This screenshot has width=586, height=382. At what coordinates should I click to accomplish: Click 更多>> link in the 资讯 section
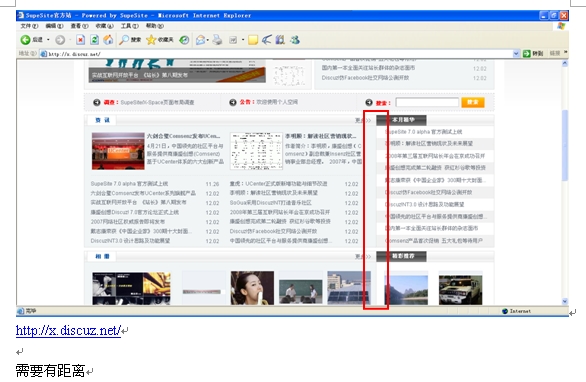[x=363, y=120]
